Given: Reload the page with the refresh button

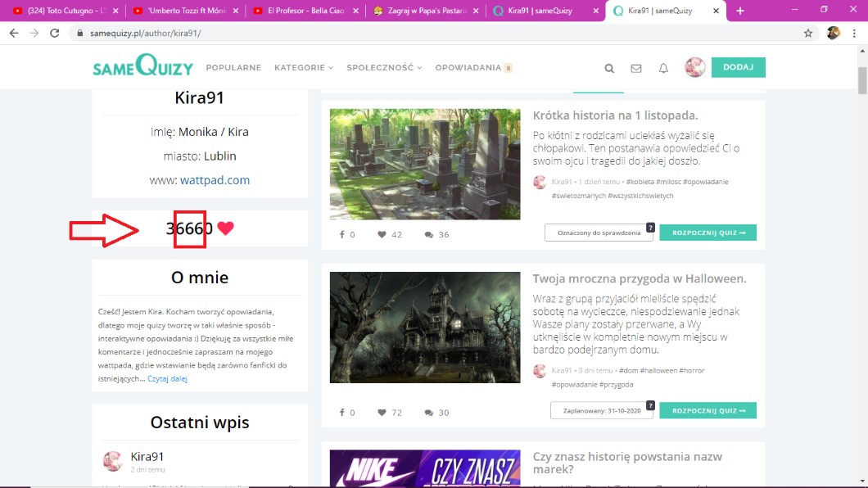Looking at the screenshot, I should pos(54,34).
